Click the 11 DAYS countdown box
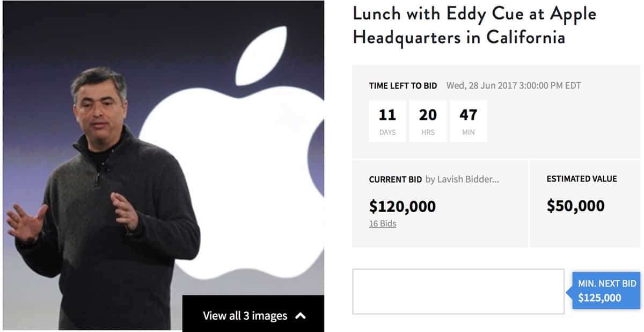Viewport: 644px width, 332px height. click(x=387, y=121)
